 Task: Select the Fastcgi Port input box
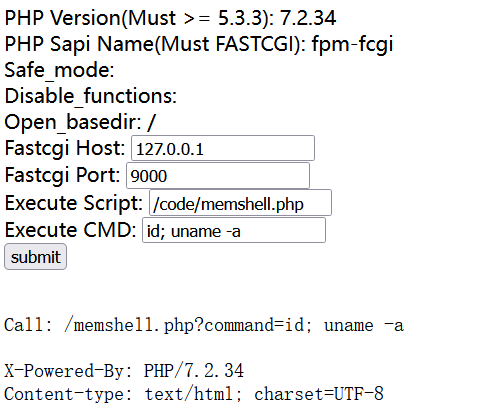tap(218, 176)
